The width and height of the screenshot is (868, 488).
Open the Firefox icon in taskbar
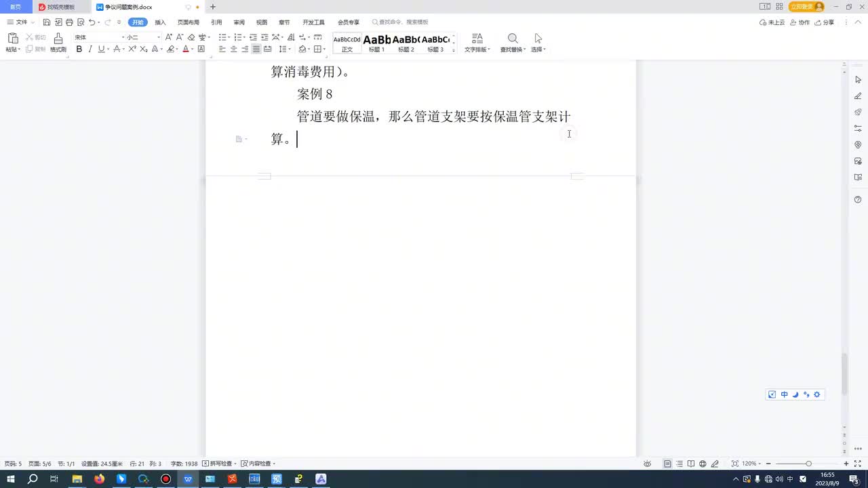(100, 479)
